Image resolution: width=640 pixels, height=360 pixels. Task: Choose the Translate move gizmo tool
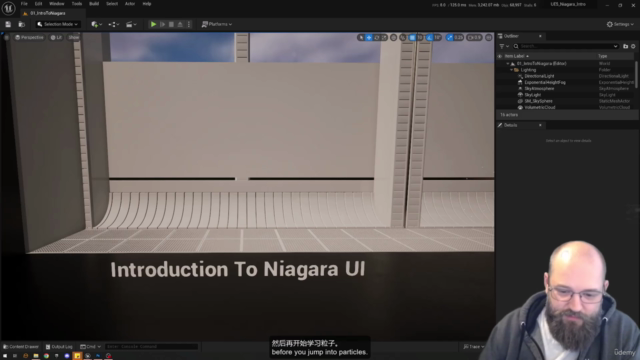pos(369,38)
